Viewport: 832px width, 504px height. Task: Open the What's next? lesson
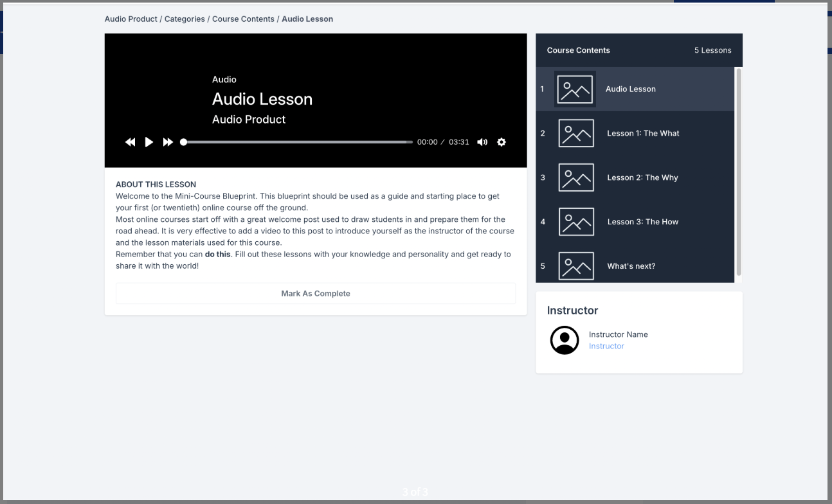[x=635, y=265]
